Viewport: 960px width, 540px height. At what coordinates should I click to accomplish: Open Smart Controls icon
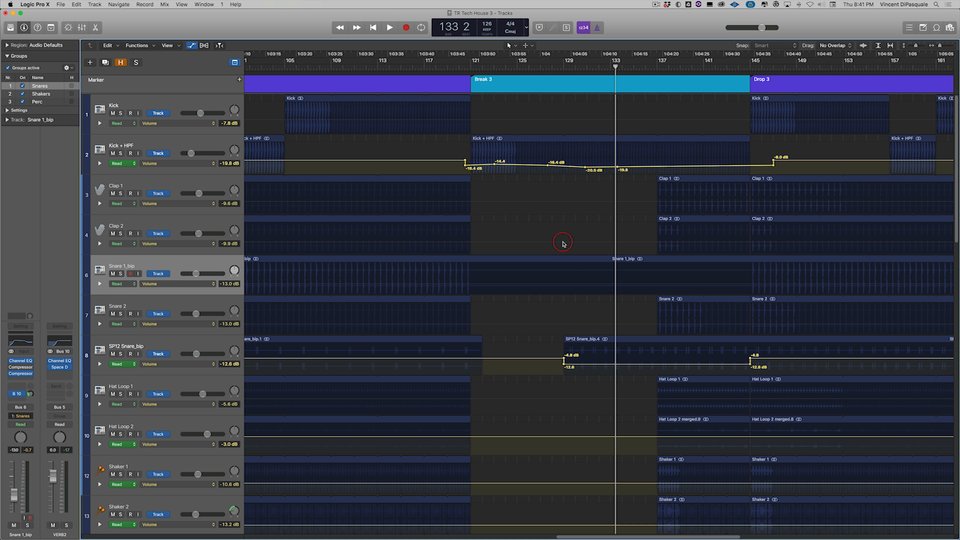pos(68,28)
